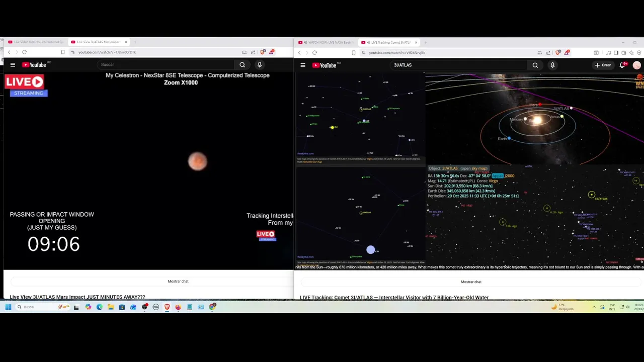Switch to the 'WATCH NOW: LIVE NASA Earth' tab

click(x=327, y=42)
